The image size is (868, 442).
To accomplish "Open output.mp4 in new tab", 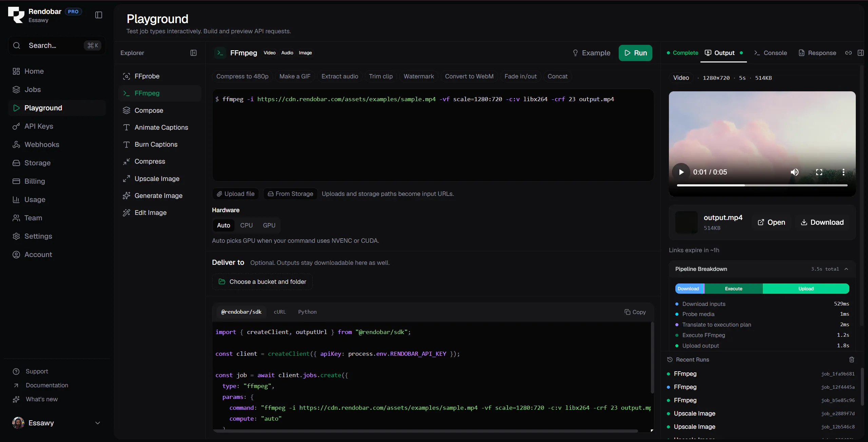I will pyautogui.click(x=771, y=222).
